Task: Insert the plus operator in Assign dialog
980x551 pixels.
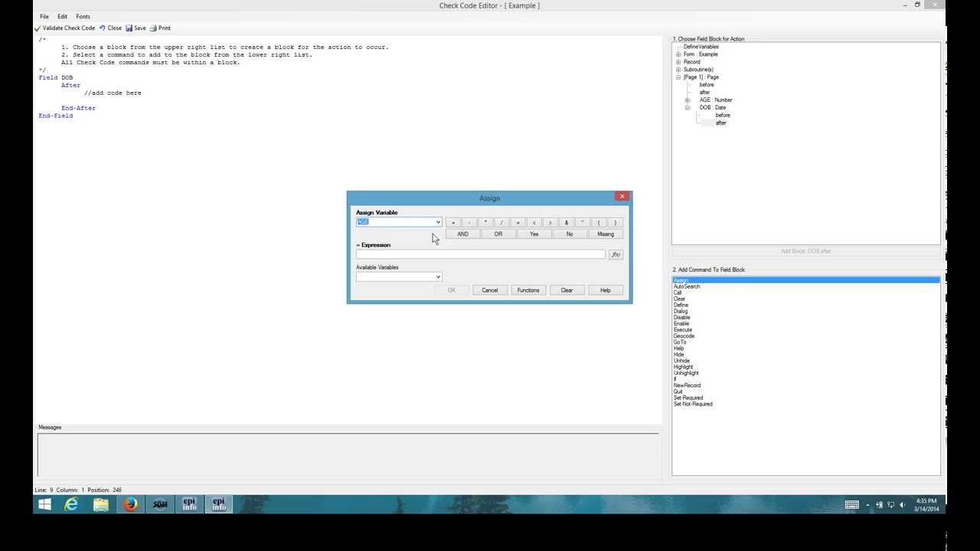Action: pyautogui.click(x=453, y=223)
